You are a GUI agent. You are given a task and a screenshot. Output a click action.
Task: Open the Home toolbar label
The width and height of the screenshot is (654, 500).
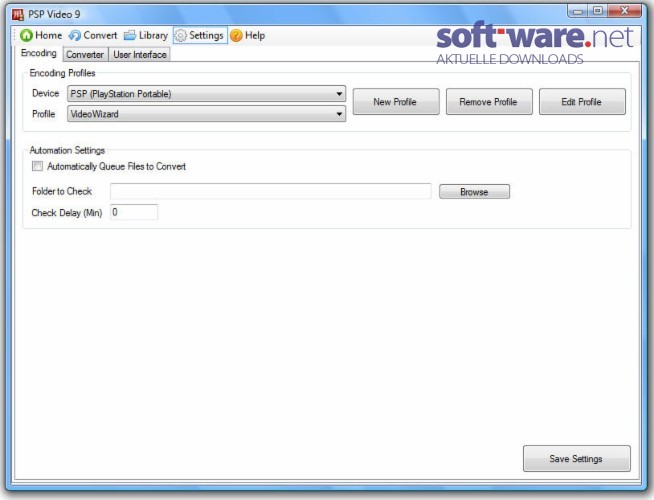[x=48, y=35]
